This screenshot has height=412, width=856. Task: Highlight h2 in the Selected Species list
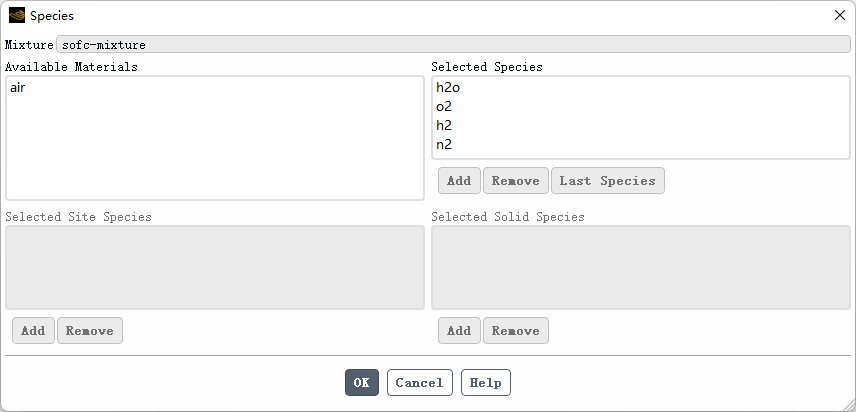pos(445,126)
